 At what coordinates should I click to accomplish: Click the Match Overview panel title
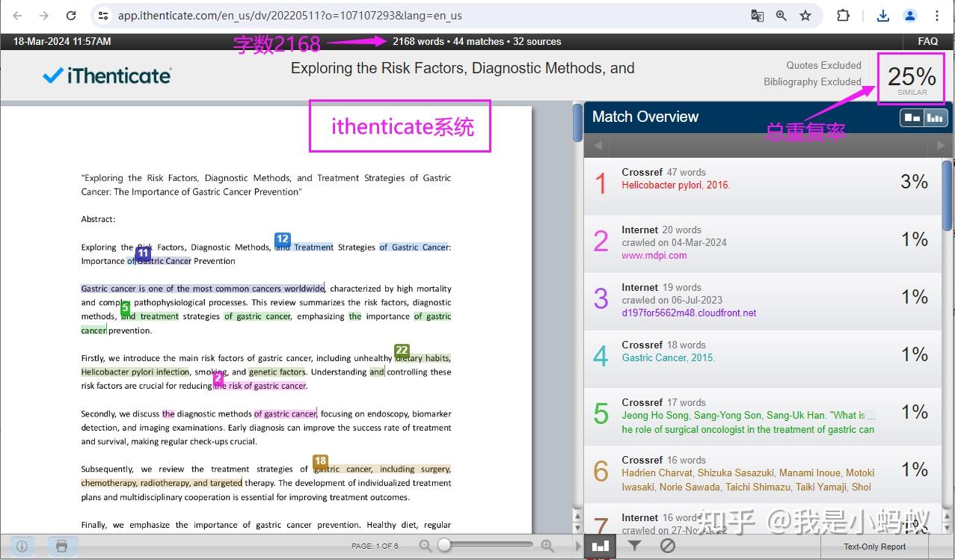645,117
